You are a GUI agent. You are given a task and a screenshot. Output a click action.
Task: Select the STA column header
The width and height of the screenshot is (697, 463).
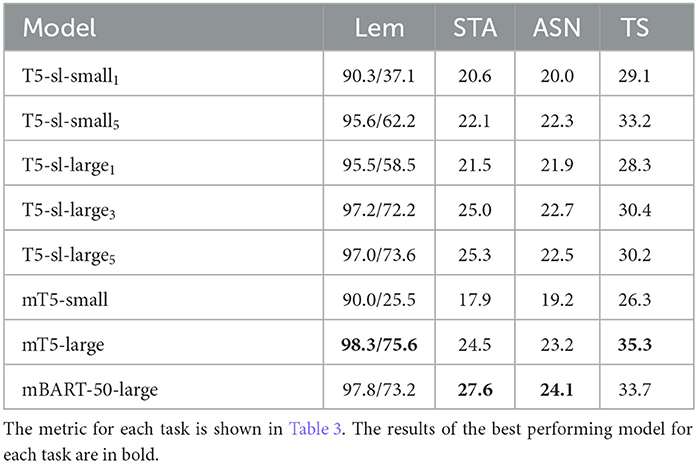pos(475,28)
